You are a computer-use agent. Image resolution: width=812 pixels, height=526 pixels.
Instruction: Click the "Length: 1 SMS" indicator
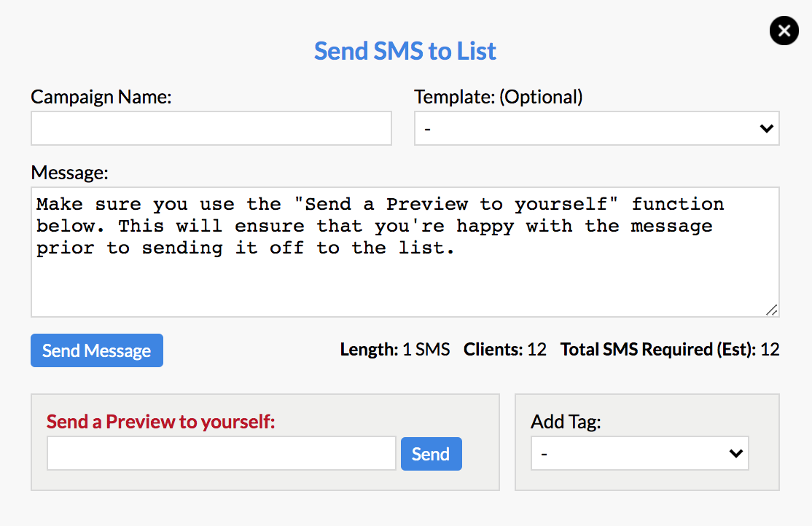pyautogui.click(x=395, y=350)
